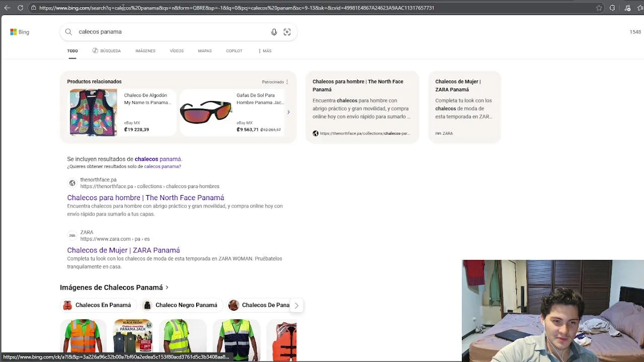Click the ₡19 228,39 price
The image size is (644, 362).
[136, 130]
